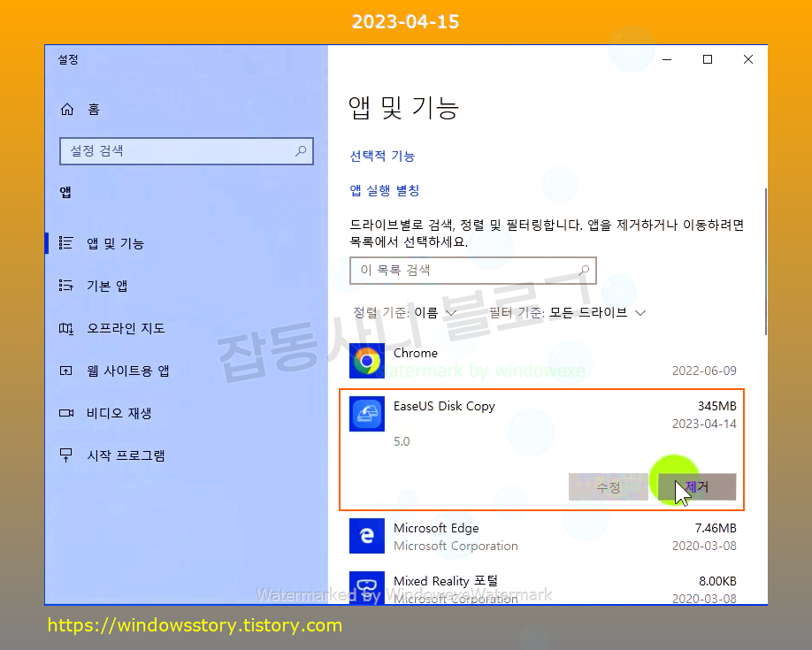
Task: Open the '선택적 기능' link
Action: [382, 156]
